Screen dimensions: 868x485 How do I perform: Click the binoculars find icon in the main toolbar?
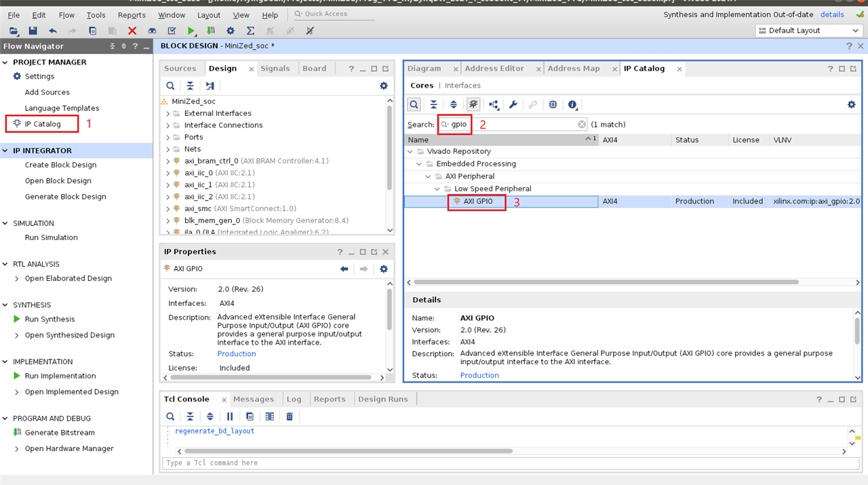coord(152,31)
